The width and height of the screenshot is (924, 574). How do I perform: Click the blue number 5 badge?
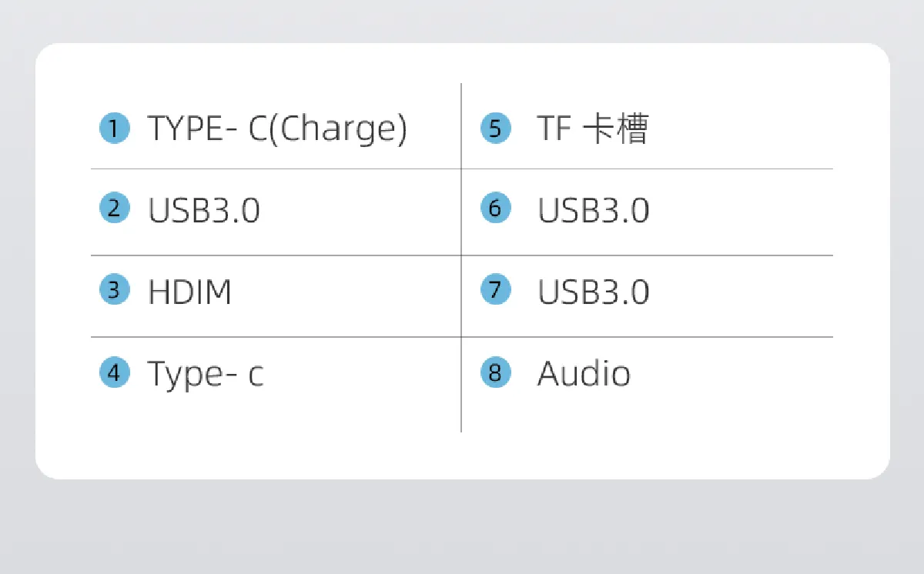495,128
